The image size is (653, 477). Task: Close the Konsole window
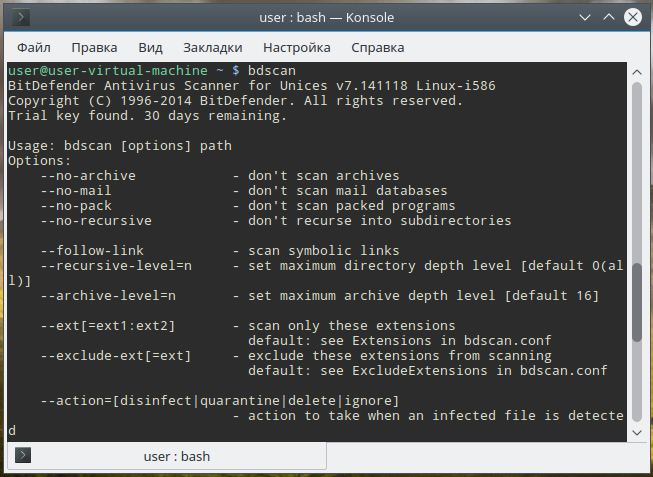coord(631,17)
